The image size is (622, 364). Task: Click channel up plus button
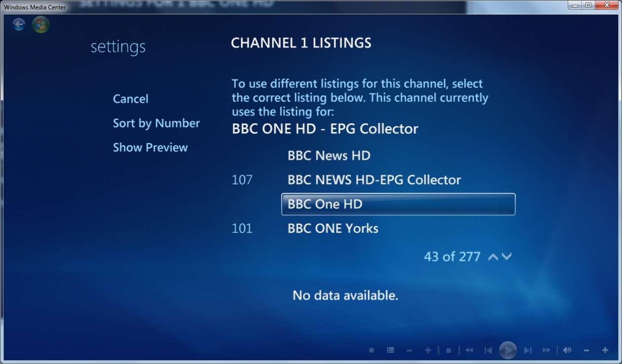428,350
